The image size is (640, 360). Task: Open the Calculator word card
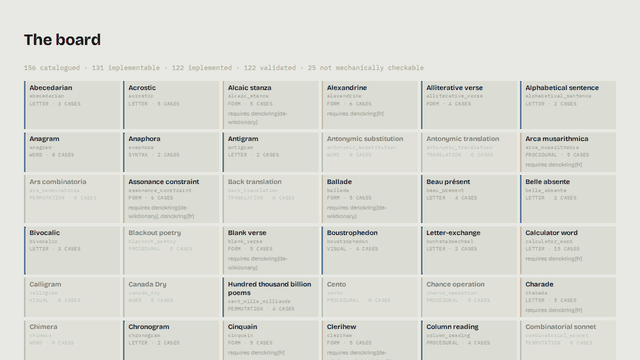tap(568, 250)
